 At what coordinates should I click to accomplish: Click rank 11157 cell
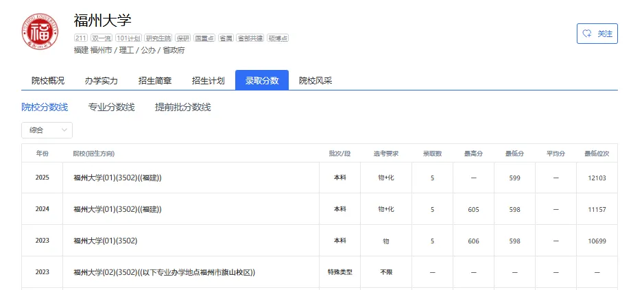(597, 209)
